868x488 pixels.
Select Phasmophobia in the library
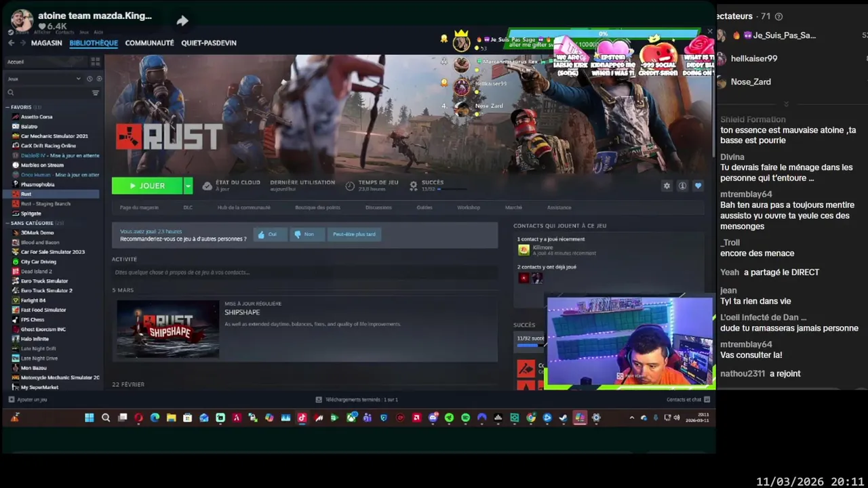[x=37, y=184]
